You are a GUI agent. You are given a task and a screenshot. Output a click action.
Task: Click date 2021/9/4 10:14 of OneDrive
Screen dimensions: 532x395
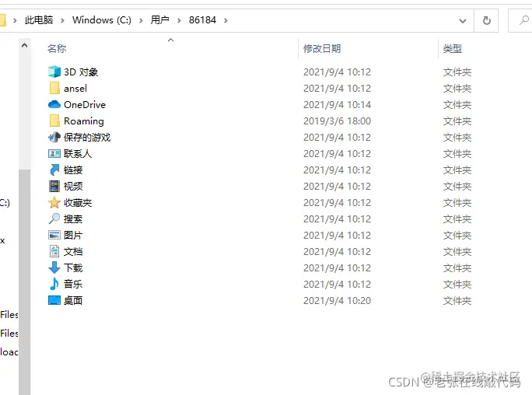[337, 104]
